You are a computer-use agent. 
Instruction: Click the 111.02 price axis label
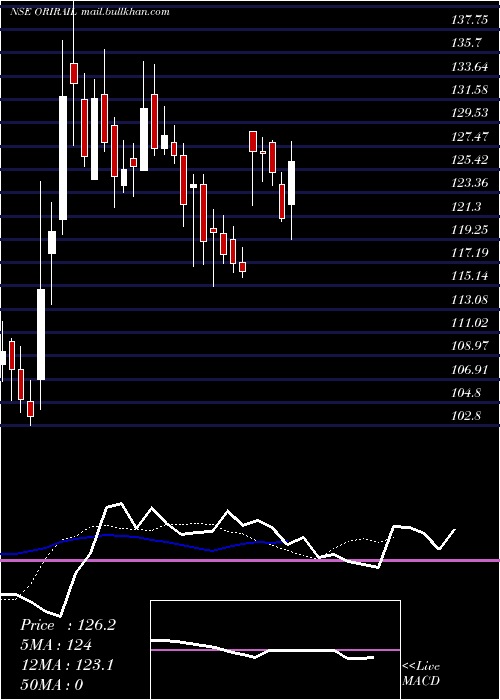pos(470,322)
